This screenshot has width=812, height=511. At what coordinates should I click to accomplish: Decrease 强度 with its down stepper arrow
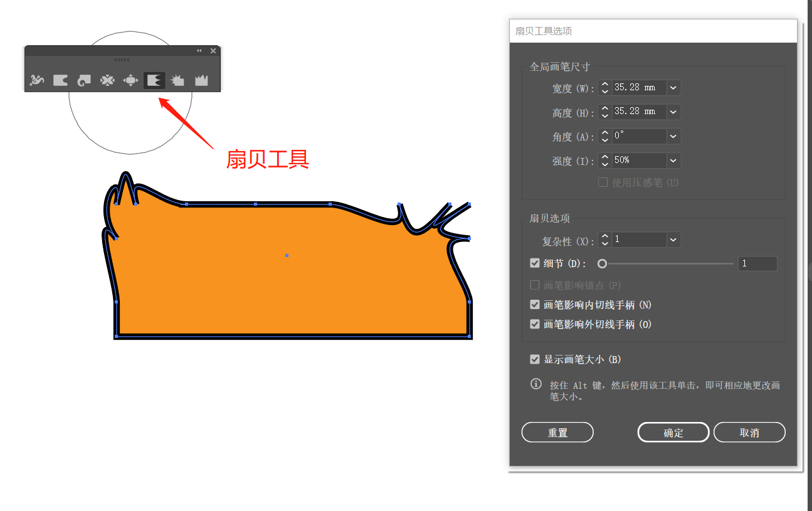604,164
